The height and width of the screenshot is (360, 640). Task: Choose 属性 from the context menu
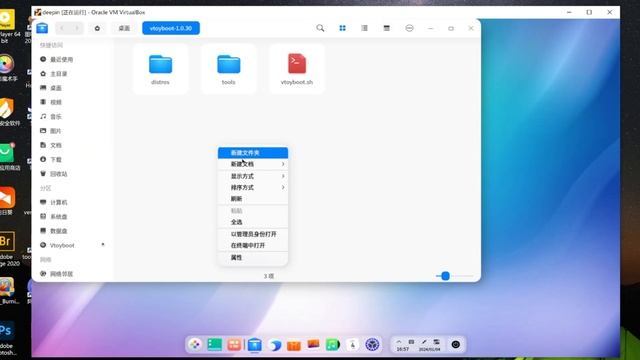253,258
